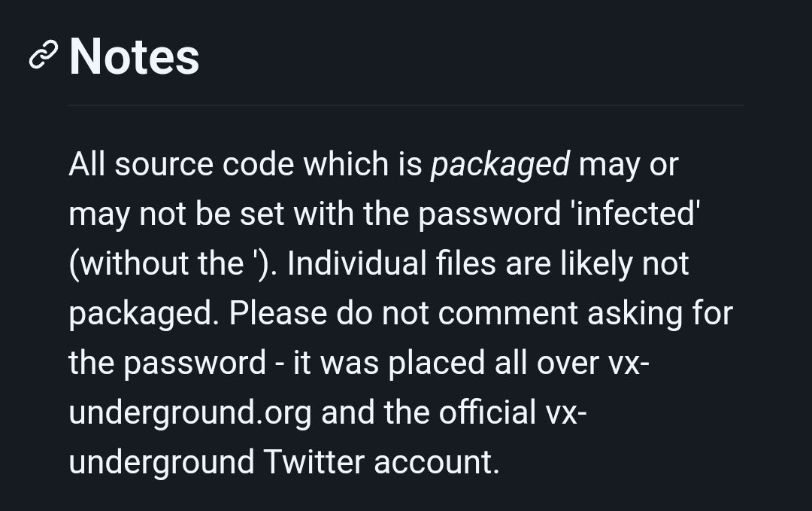Click the Notes heading

pos(134,56)
